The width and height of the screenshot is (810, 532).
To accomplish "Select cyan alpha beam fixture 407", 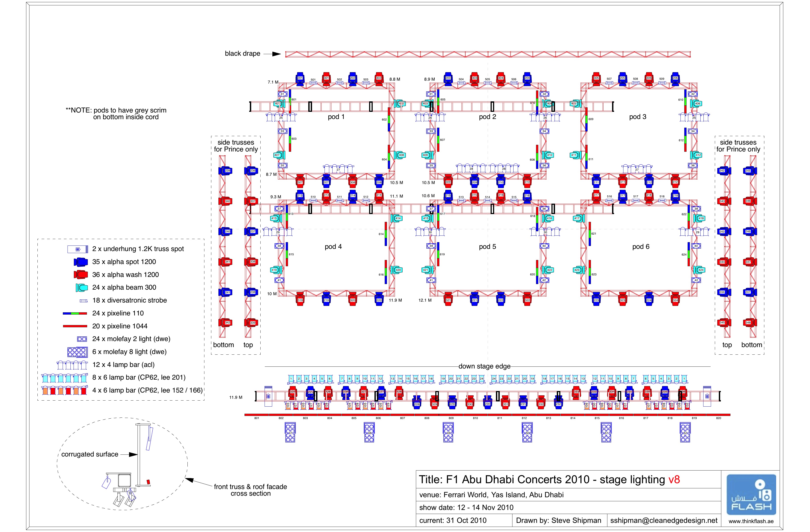I will click(279, 155).
